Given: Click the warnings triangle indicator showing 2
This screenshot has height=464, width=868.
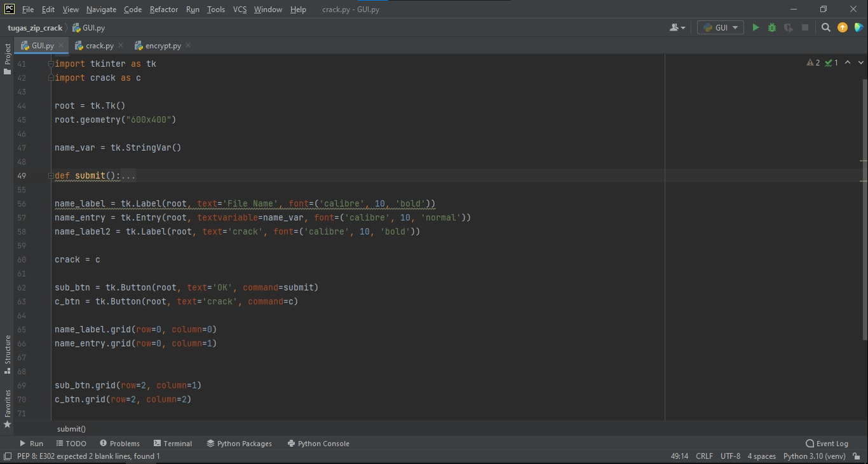Looking at the screenshot, I should click(x=813, y=63).
